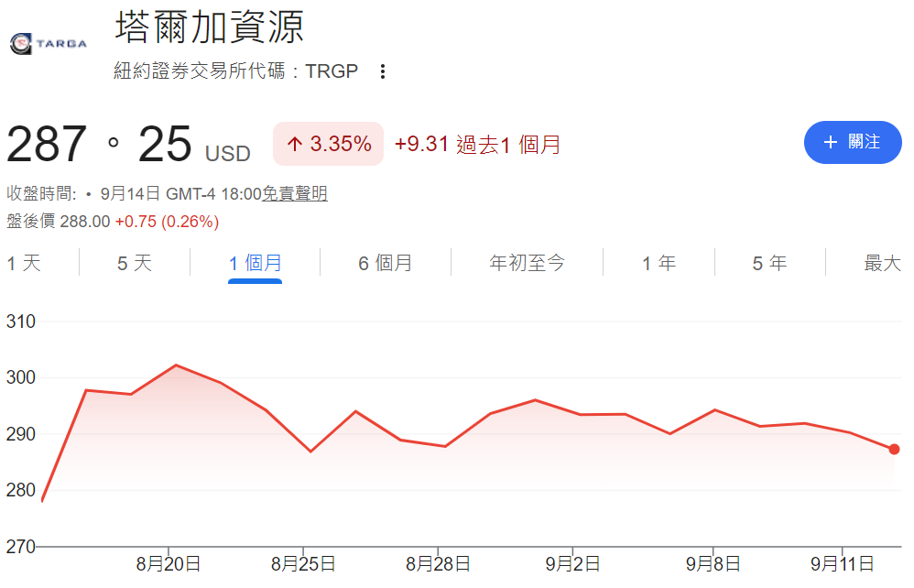Image resolution: width=914 pixels, height=588 pixels.
Task: Open the 免責聲明 disclaimer link
Action: click(x=294, y=193)
